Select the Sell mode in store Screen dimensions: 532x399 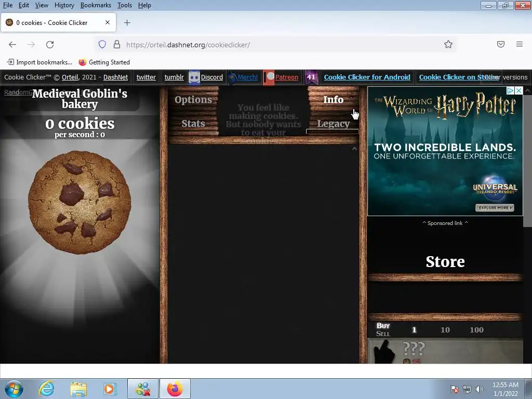point(383,334)
